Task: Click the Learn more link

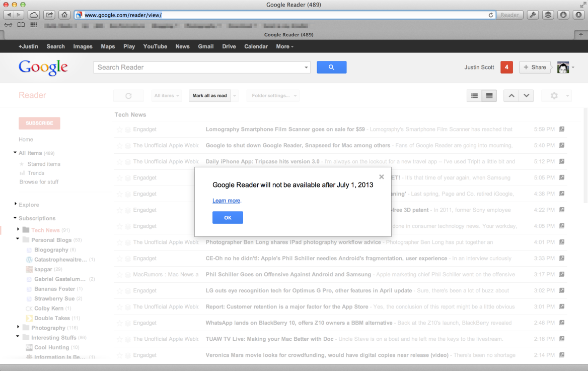Action: tap(226, 201)
